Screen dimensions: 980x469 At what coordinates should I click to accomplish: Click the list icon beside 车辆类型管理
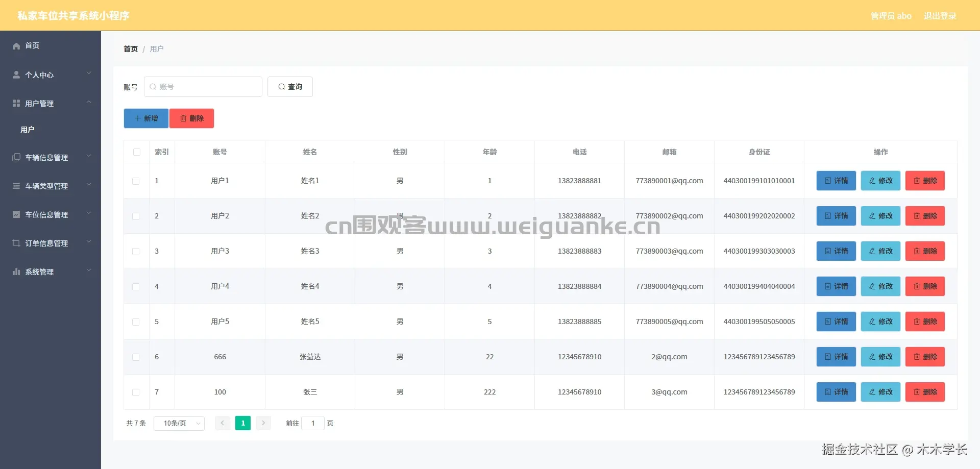click(x=16, y=186)
